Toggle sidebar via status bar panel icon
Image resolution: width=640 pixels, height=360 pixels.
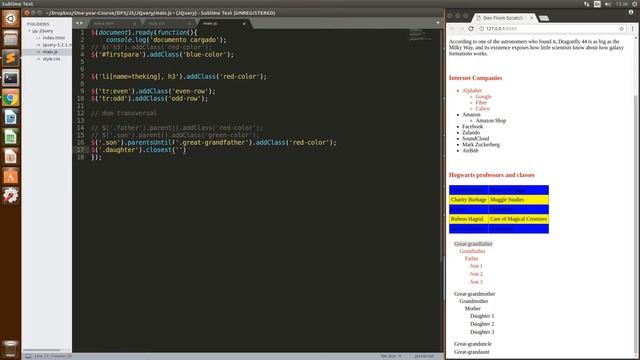pyautogui.click(x=28, y=356)
